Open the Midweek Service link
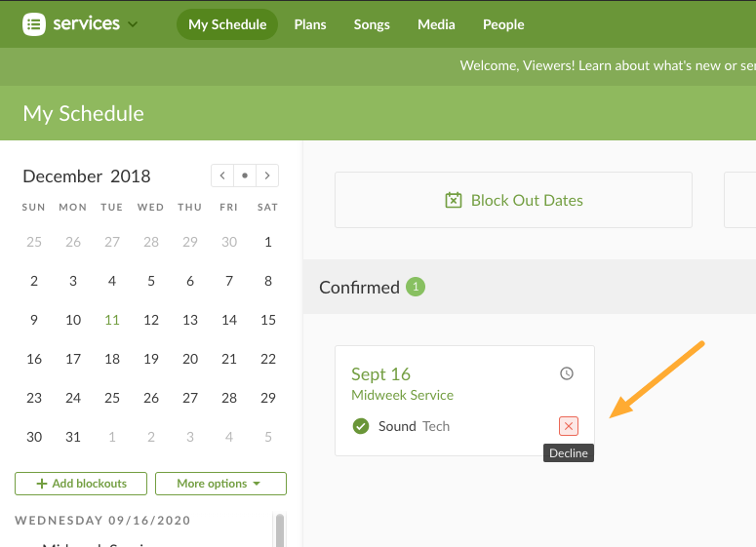This screenshot has height=547, width=756. coord(402,395)
